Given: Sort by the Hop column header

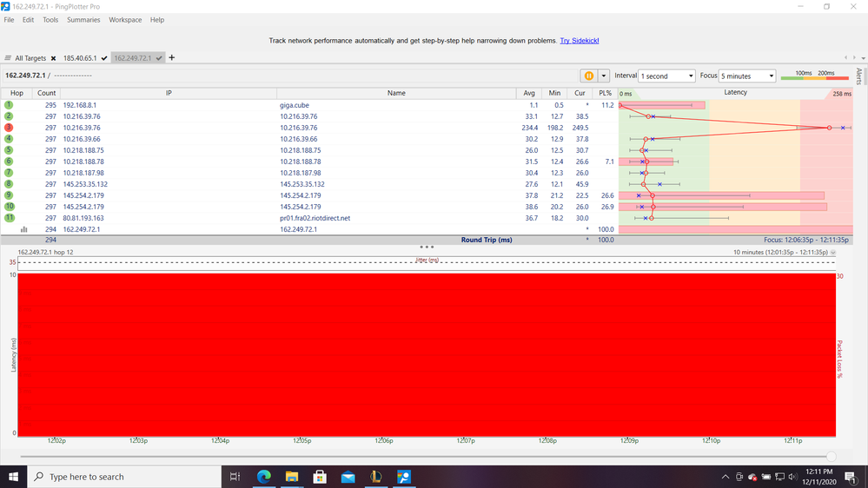Looking at the screenshot, I should pos(17,93).
